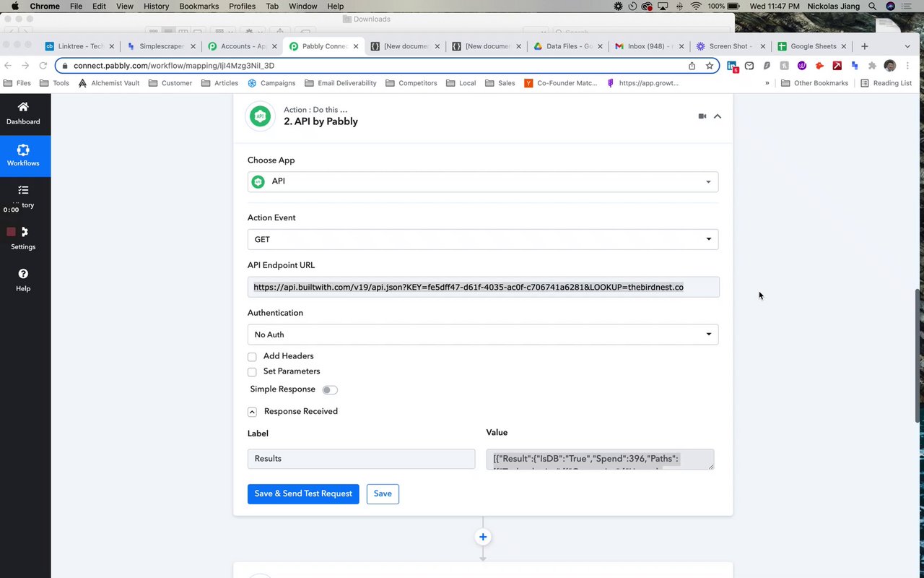Viewport: 924px width, 578px height.
Task: Reload the page with the refresh icon
Action: [43, 66]
